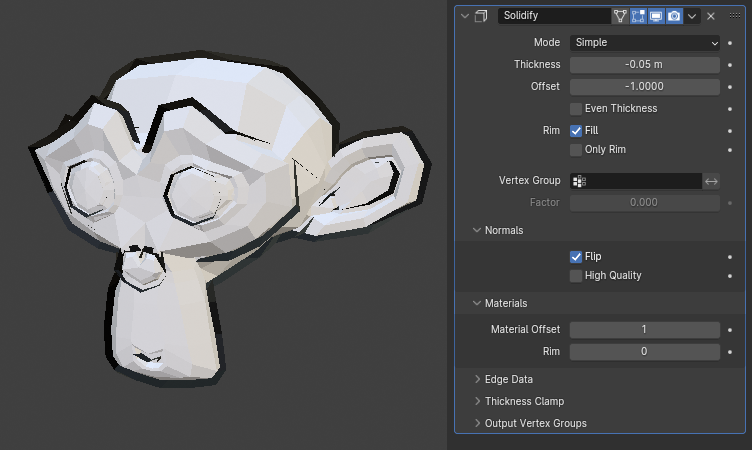Expand the Output Vertex Groups subpanel
Image resolution: width=752 pixels, height=450 pixels.
click(x=477, y=423)
